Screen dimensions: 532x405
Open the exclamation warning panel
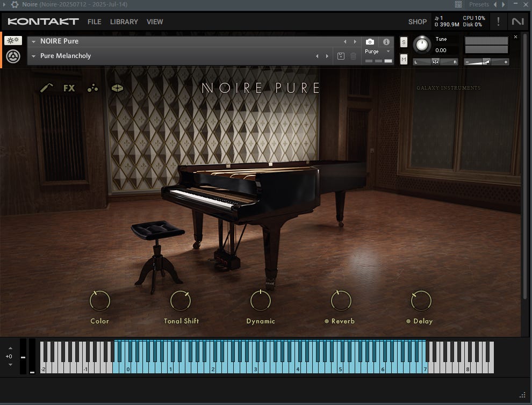(498, 21)
